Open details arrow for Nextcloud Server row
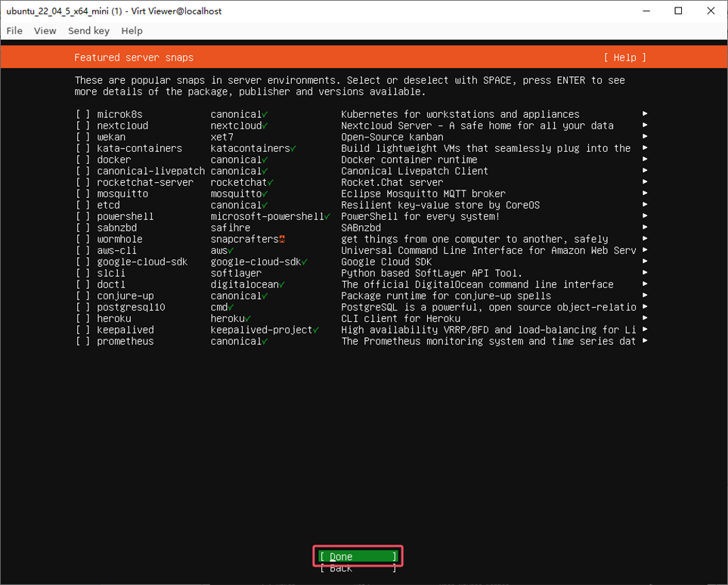Screen dimensions: 728x585 tap(645, 125)
